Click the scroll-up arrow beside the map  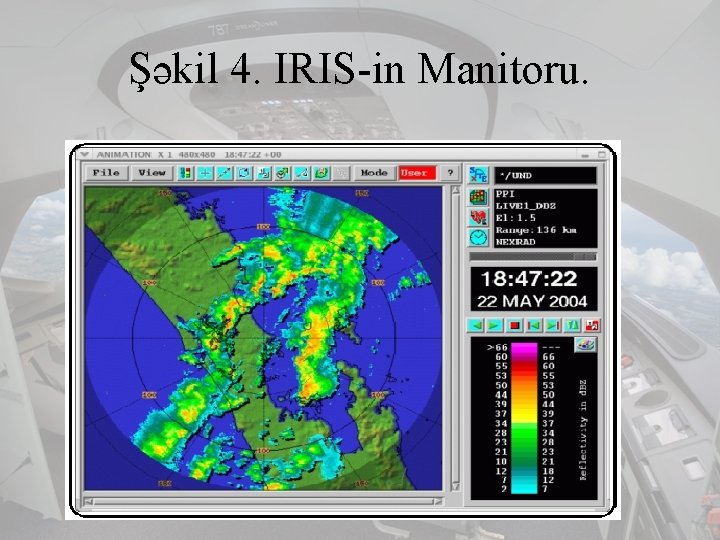pyautogui.click(x=456, y=190)
